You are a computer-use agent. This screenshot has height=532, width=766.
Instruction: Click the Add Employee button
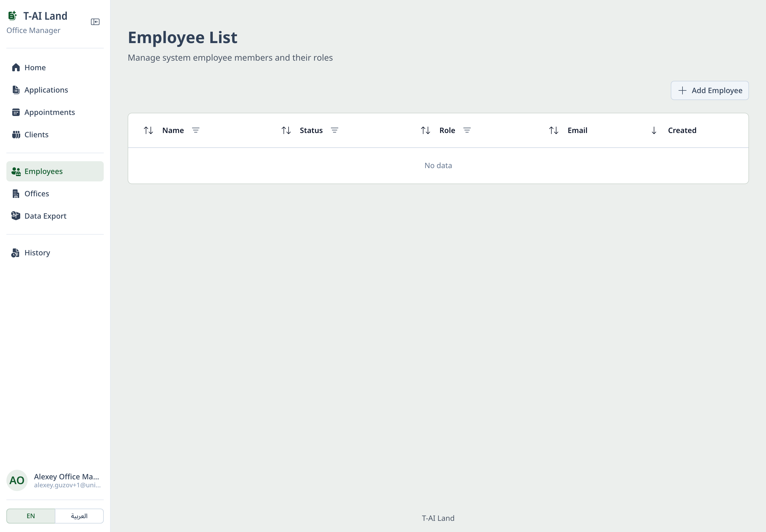pos(710,90)
